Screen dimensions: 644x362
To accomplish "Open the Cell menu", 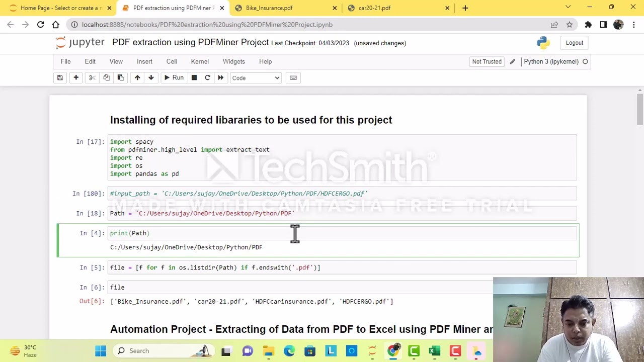I will click(x=172, y=61).
